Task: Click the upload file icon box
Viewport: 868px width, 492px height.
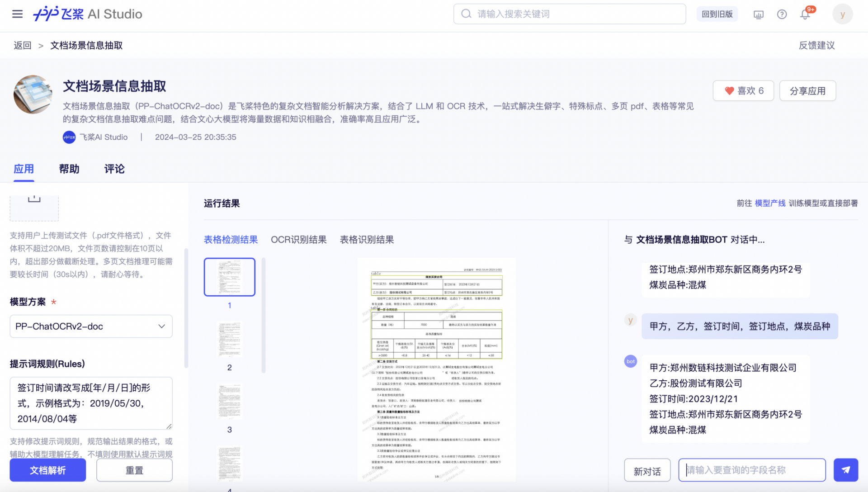Action: [x=34, y=208]
